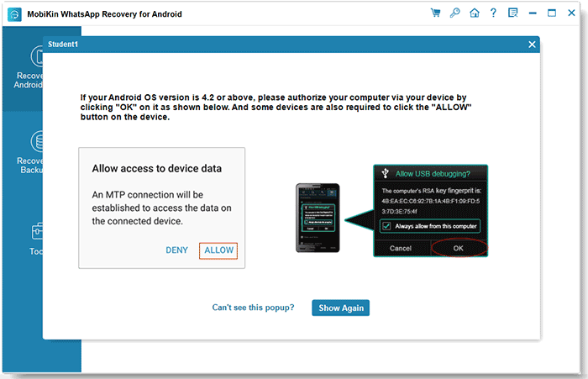Click the "Allow USB debugging?" title
588x379 pixels.
coord(433,174)
